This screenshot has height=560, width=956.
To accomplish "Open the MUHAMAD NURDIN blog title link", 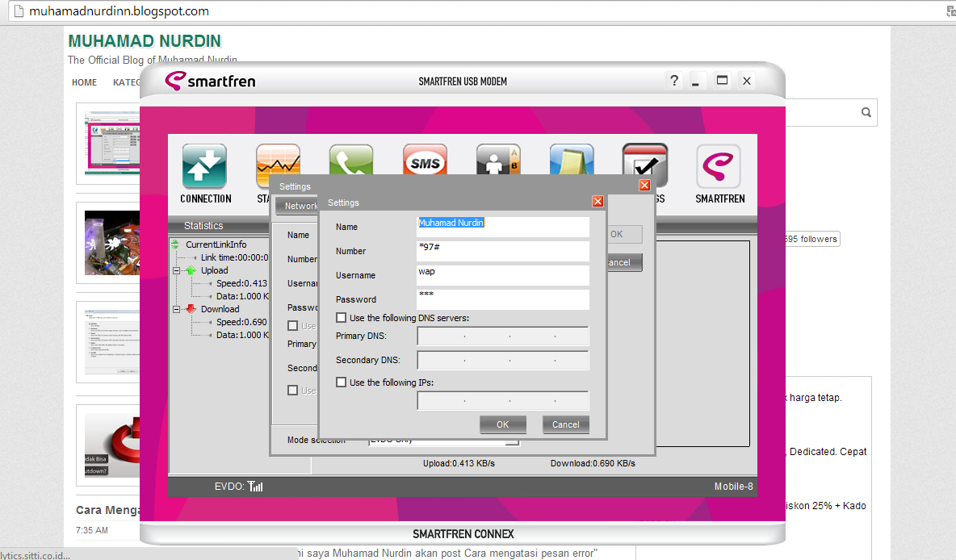I will click(x=145, y=41).
